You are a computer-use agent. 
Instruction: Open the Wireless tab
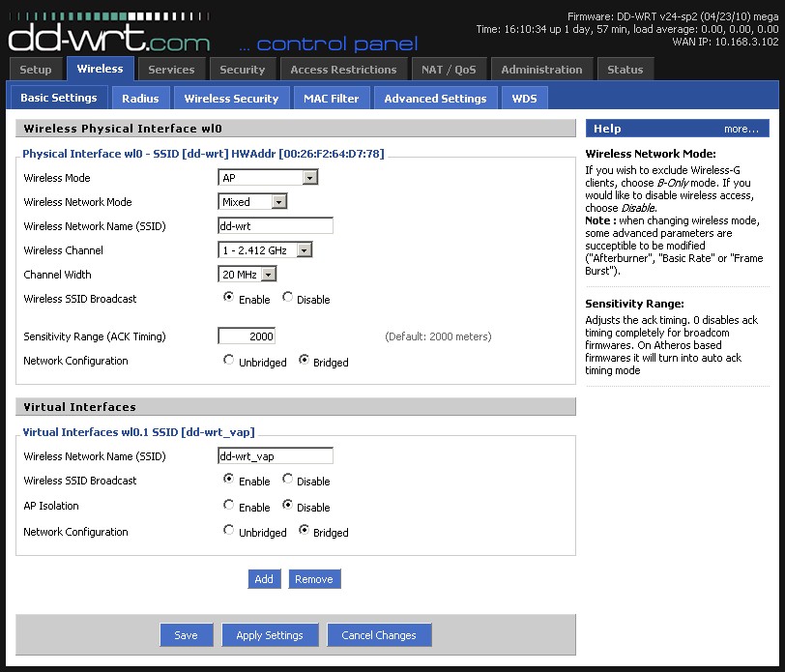pos(101,69)
